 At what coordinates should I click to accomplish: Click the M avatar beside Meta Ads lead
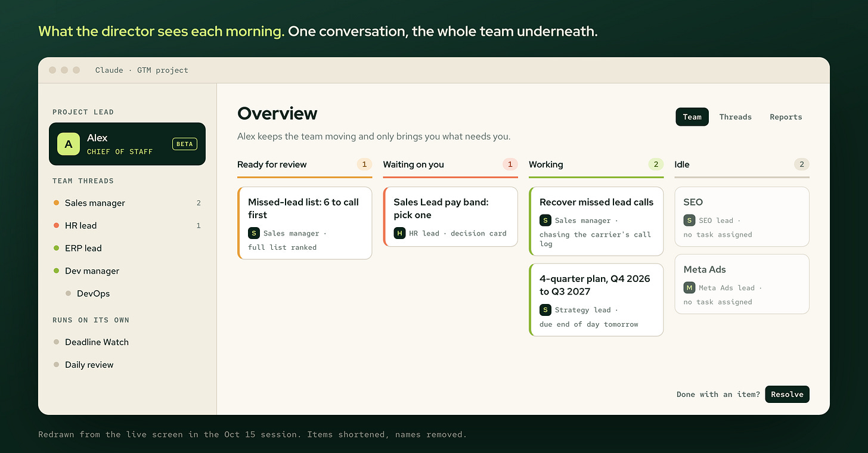point(689,288)
